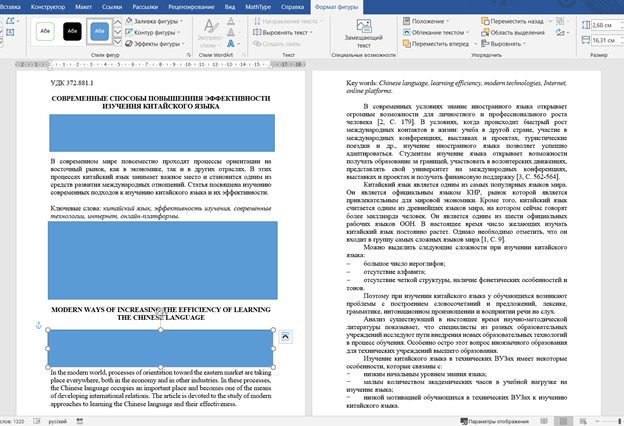Click the layout options icon beside shape
The width and height of the screenshot is (624, 426).
pyautogui.click(x=285, y=337)
